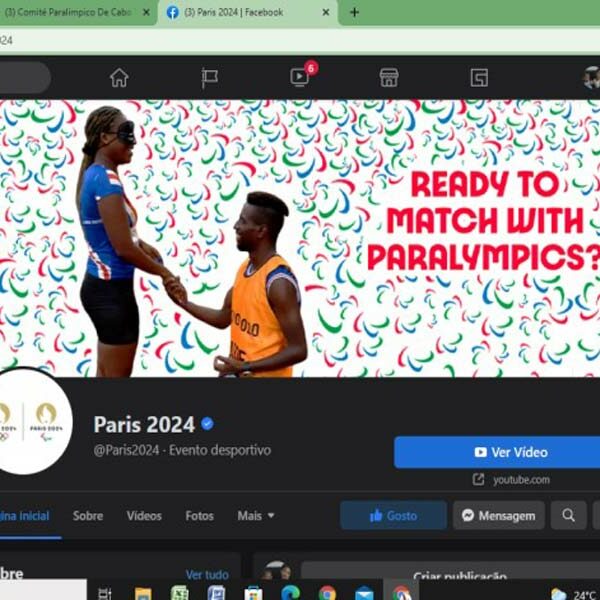600x600 pixels.
Task: Click the blue verified badge
Action: (x=207, y=424)
